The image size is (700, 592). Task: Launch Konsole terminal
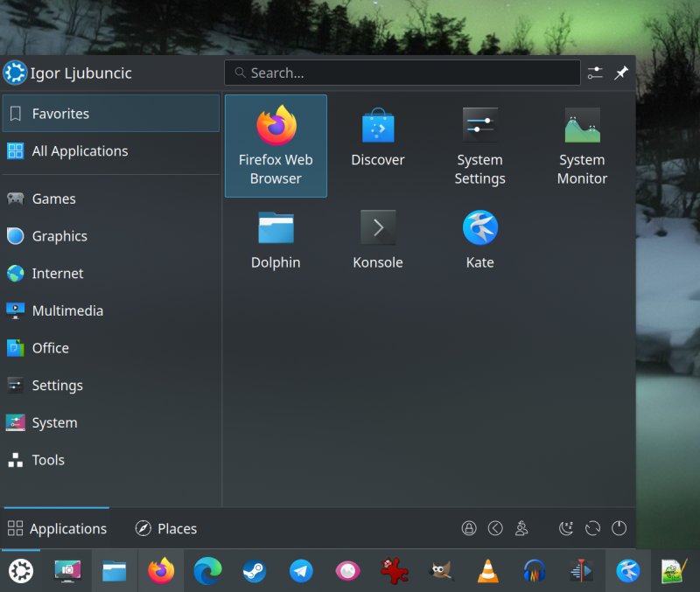tap(378, 239)
